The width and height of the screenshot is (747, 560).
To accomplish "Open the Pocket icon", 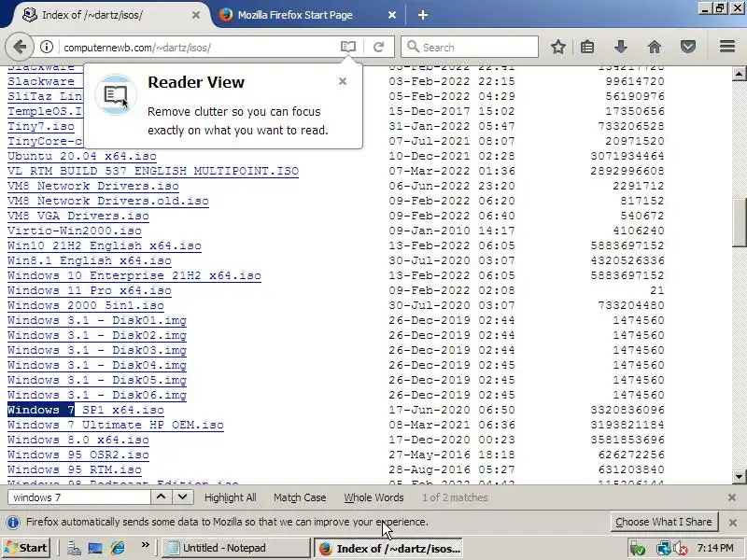I will 688,47.
